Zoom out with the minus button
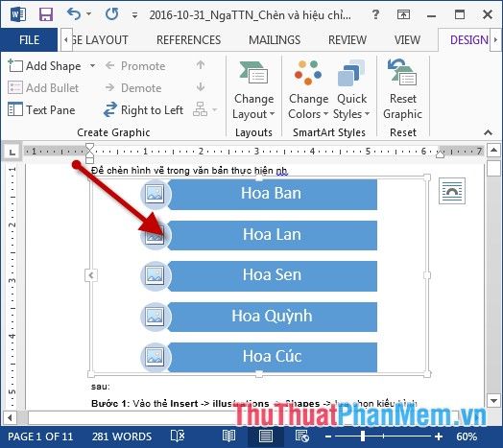503x448 pixels. (328, 436)
